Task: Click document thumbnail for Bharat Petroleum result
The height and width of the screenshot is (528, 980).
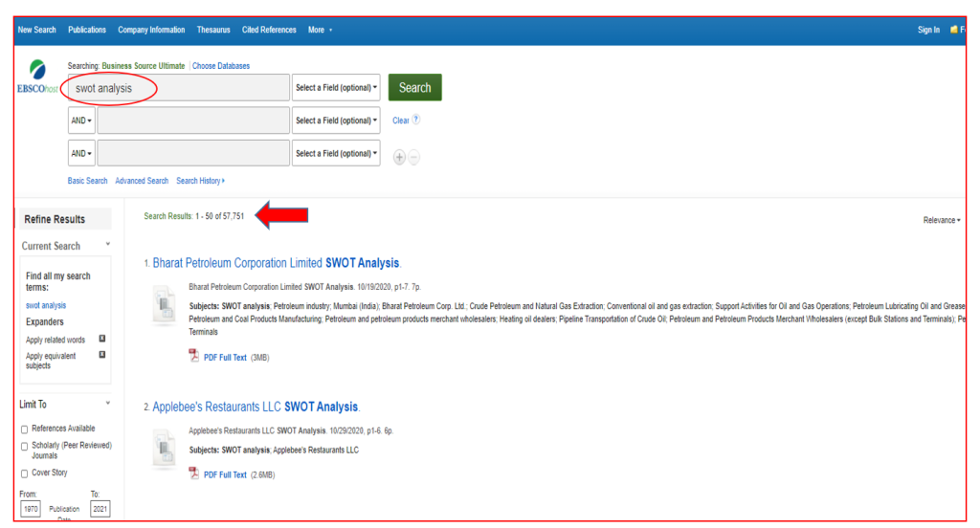Action: click(165, 305)
